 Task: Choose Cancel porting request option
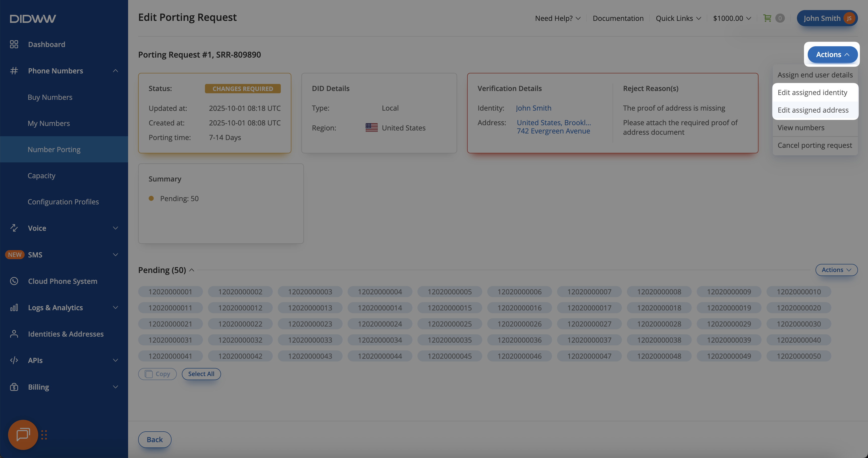pos(815,145)
